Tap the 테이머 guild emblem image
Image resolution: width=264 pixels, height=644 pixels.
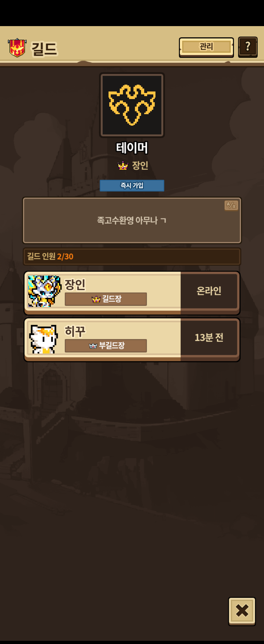[x=132, y=105]
